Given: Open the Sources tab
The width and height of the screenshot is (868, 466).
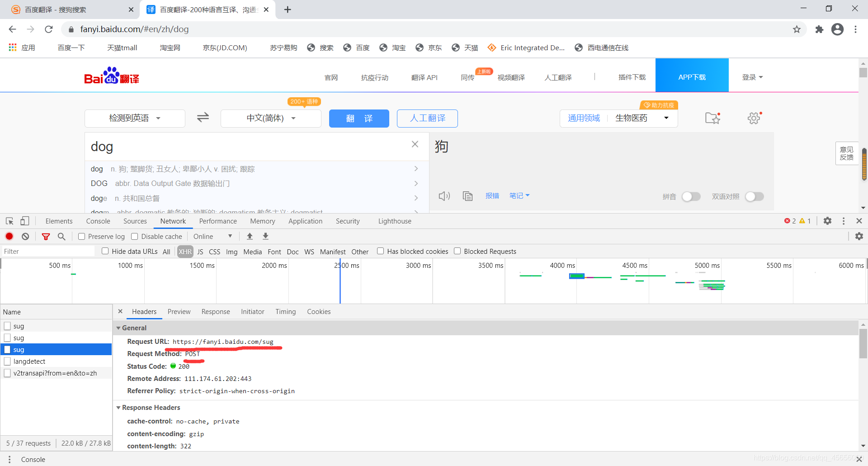Looking at the screenshot, I should (x=135, y=221).
